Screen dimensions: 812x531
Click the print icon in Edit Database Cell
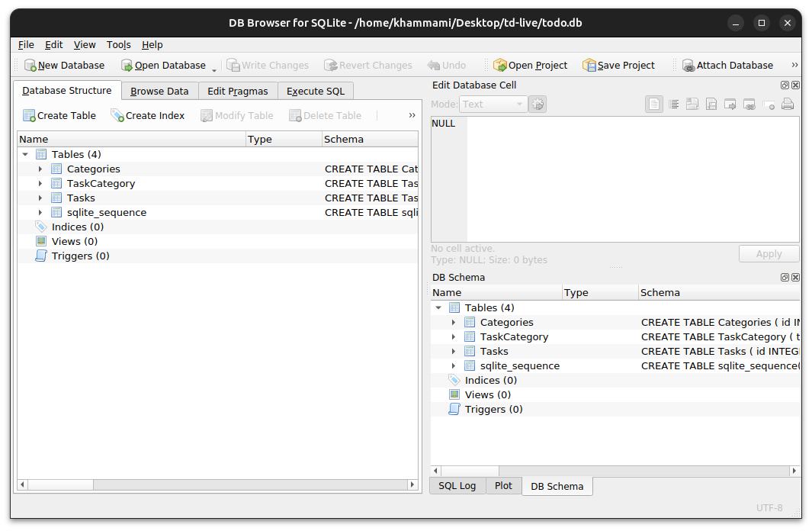(x=788, y=105)
